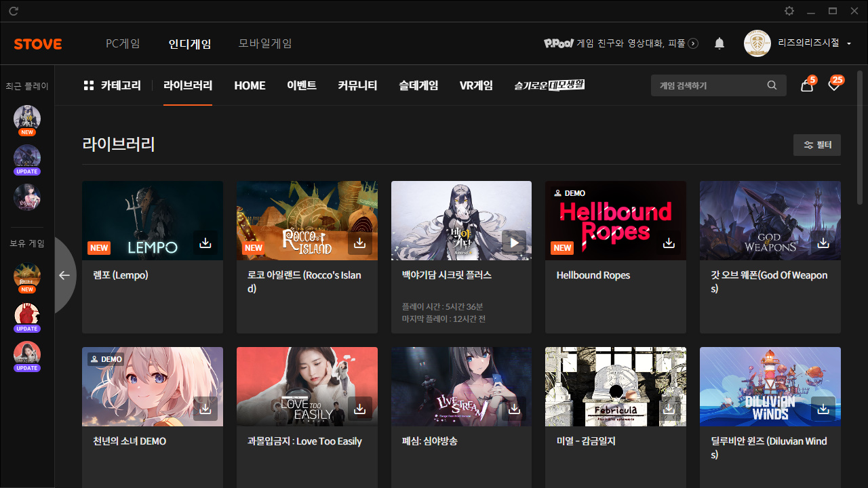Click the user profile avatar
The width and height of the screenshot is (868, 488).
757,43
